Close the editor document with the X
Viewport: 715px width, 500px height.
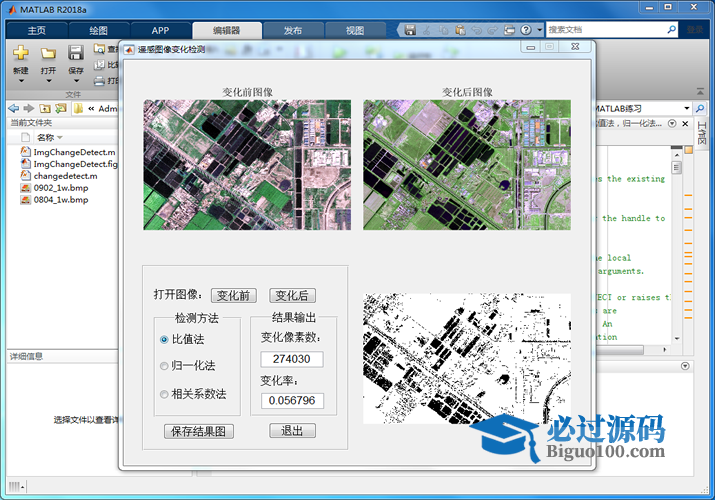685,124
